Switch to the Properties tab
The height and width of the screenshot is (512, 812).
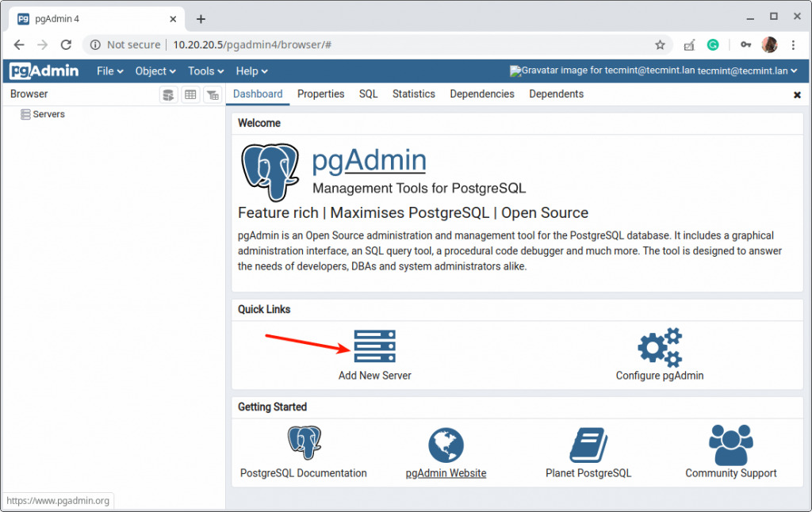(320, 94)
